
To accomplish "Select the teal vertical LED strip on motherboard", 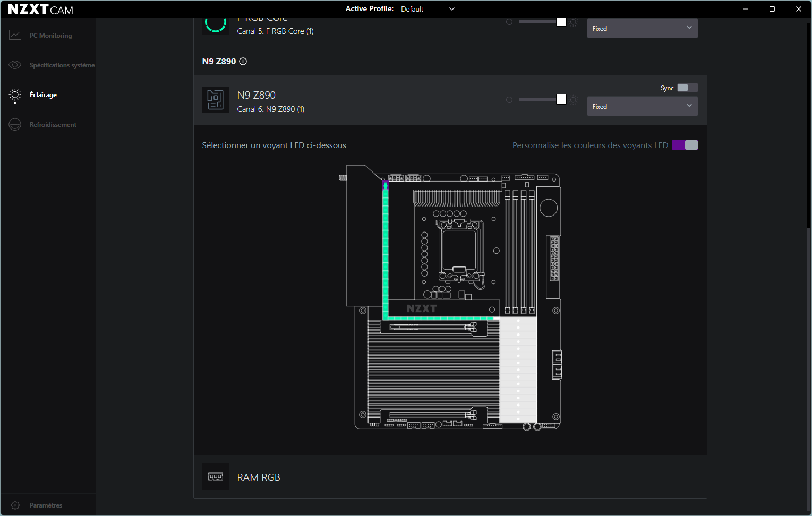I will tap(386, 250).
